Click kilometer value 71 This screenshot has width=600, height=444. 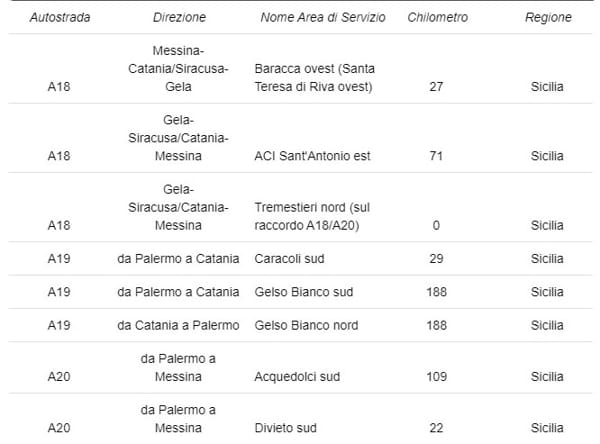click(x=436, y=156)
